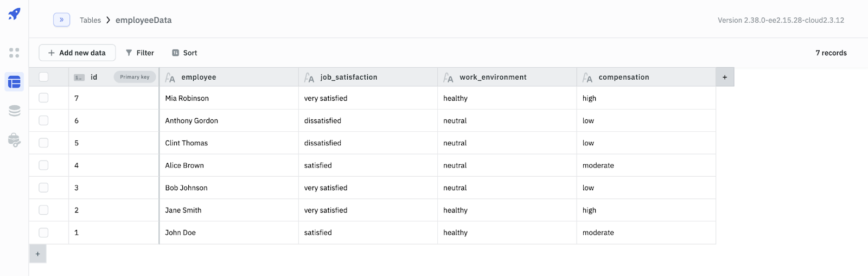Click Alice Brown's moderate compensation cell
This screenshot has width=868, height=276.
click(646, 165)
